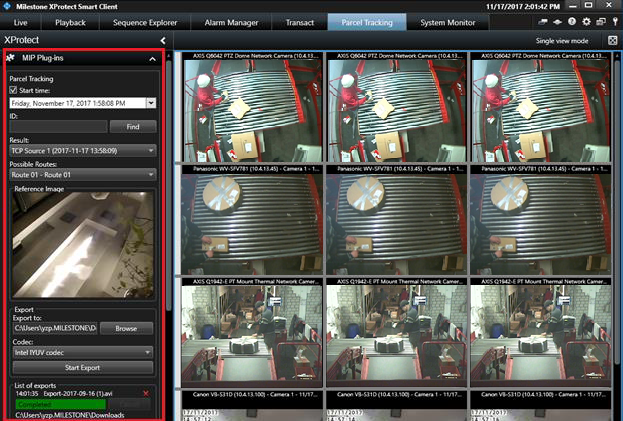Viewport: 623px width, 421px height.
Task: Click the Start Export button
Action: (83, 367)
